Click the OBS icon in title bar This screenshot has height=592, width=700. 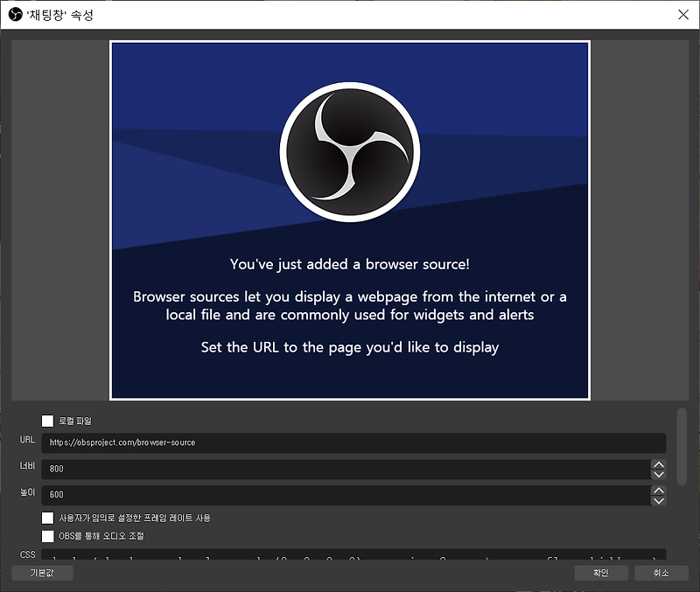(x=15, y=15)
